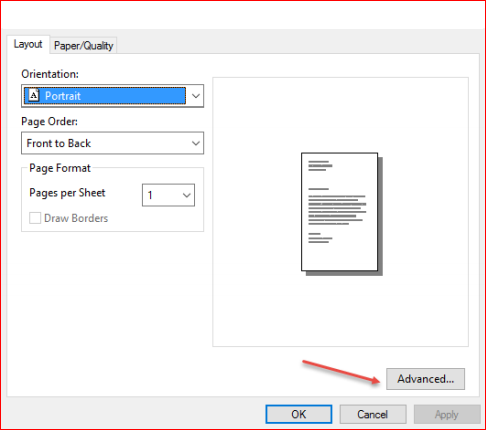Viewport: 486px width, 430px height.
Task: Click the Apply button
Action: tap(447, 414)
